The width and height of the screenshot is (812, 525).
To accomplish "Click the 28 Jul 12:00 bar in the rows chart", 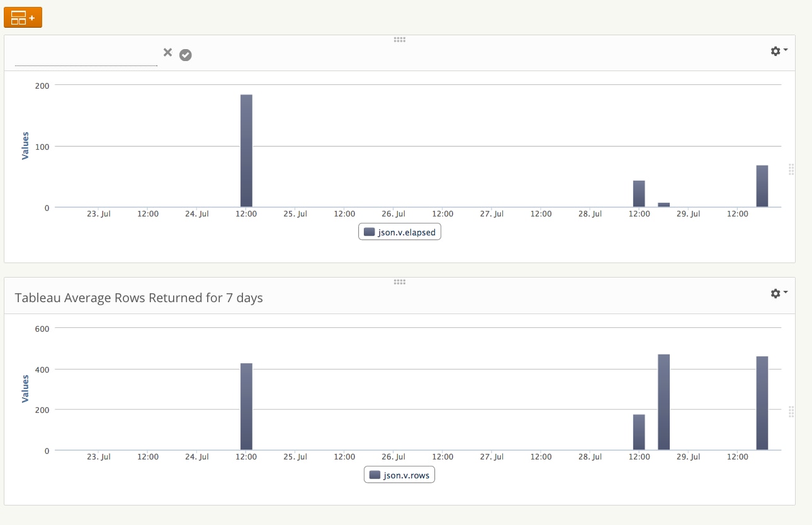I will (x=639, y=432).
